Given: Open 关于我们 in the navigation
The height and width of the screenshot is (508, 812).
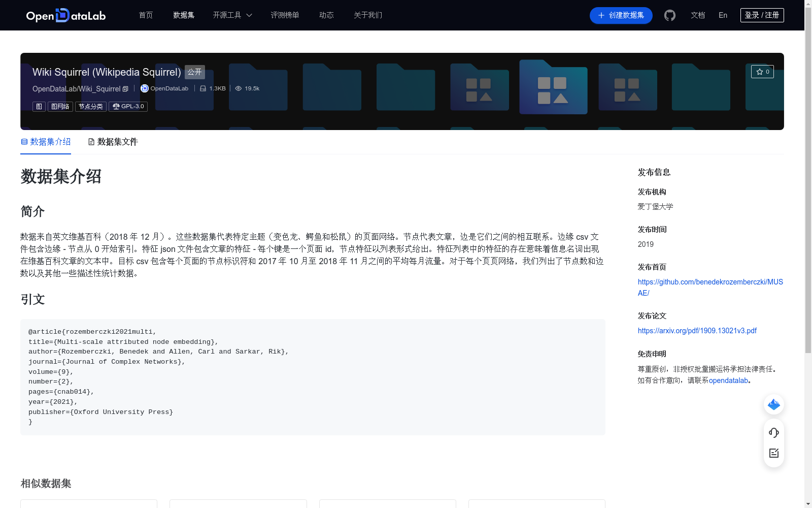Looking at the screenshot, I should (x=368, y=15).
